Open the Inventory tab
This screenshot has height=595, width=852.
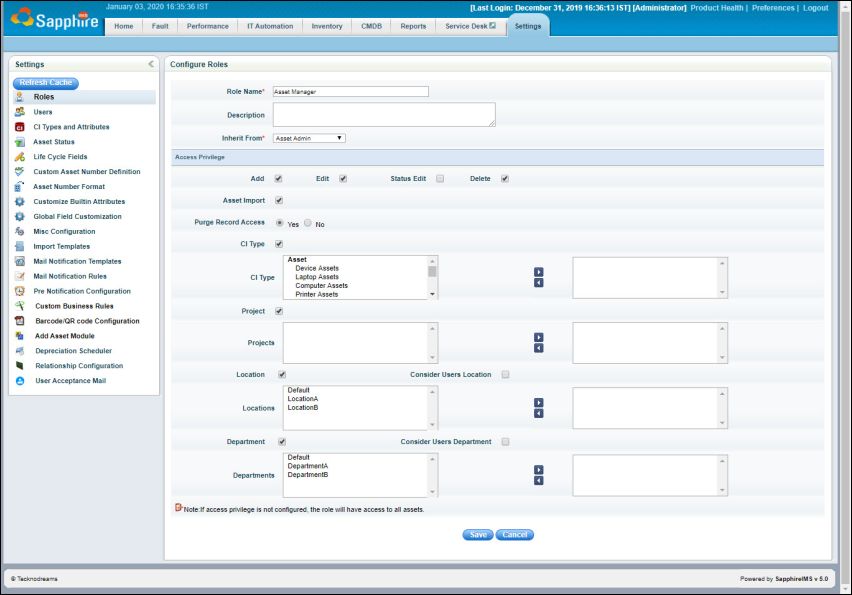click(326, 26)
